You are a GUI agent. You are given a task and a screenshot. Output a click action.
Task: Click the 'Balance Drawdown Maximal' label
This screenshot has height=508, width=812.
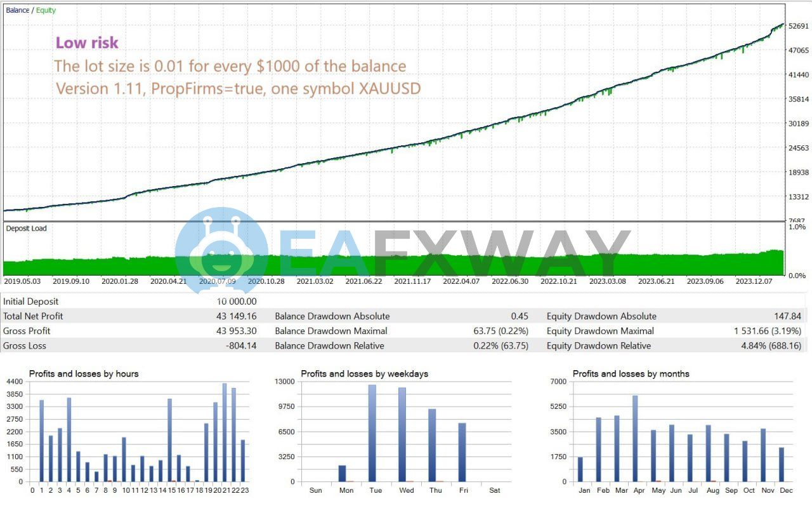331,331
